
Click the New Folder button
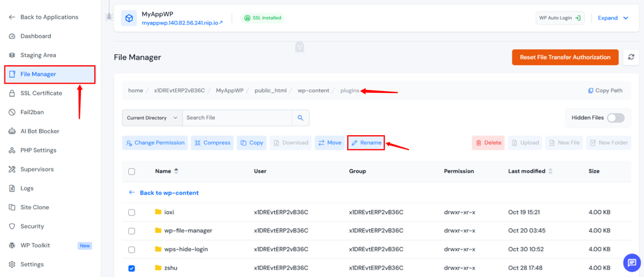pos(609,143)
